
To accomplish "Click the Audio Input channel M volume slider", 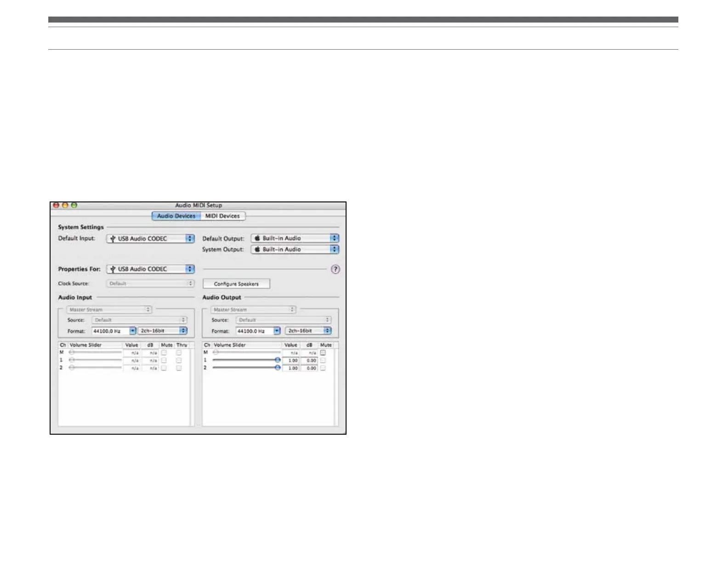I will click(95, 352).
